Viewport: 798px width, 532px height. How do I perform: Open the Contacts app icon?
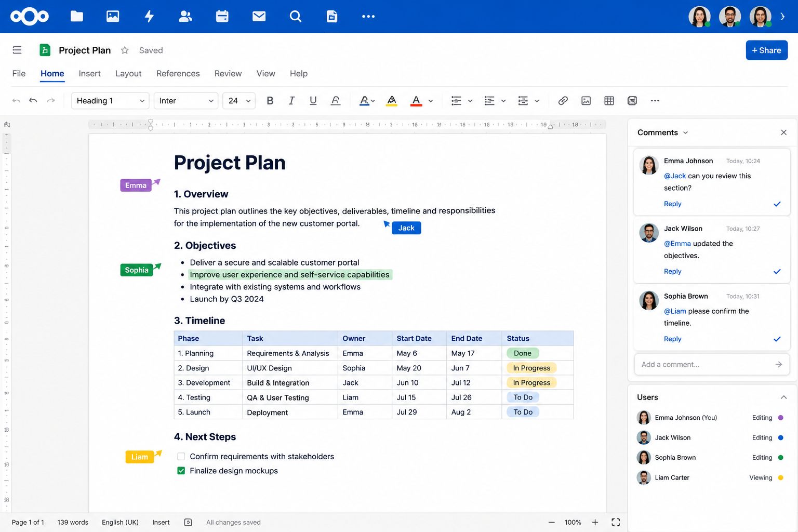tap(185, 17)
